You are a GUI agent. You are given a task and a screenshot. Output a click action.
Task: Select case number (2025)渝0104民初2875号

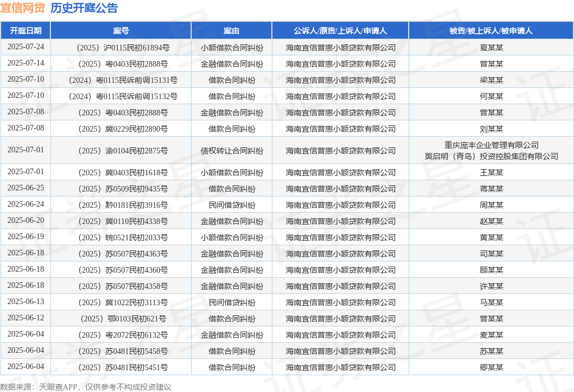coord(123,151)
